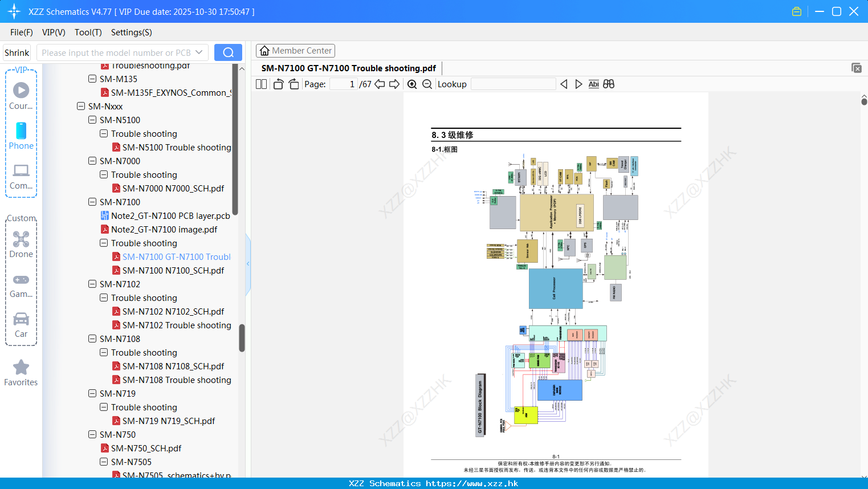Click the Lookup text field
Screen dimensions: 868x489
pos(514,84)
